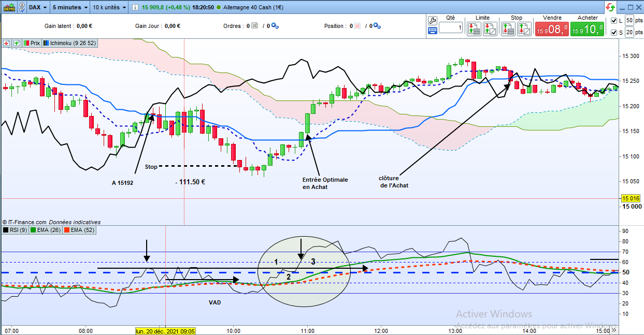This screenshot has height=335, width=644.
Task: Uncheck the S stop checkbox
Action: tap(614, 33)
